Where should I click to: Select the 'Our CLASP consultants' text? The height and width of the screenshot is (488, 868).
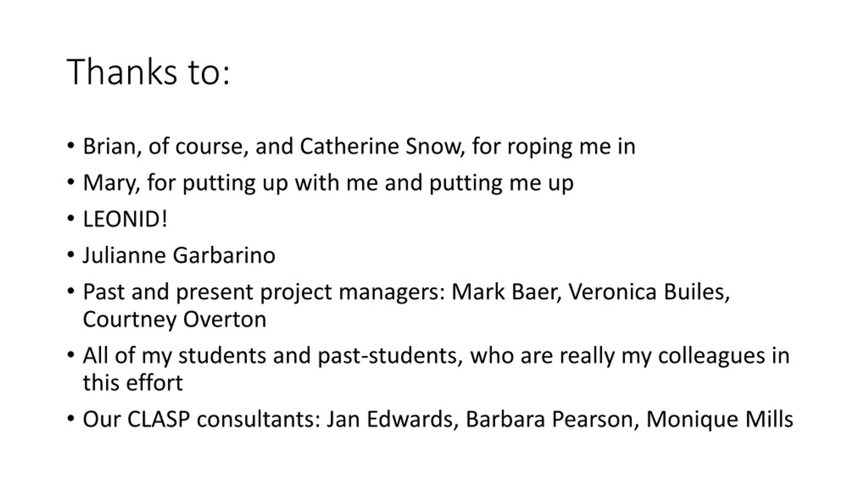[202, 420]
